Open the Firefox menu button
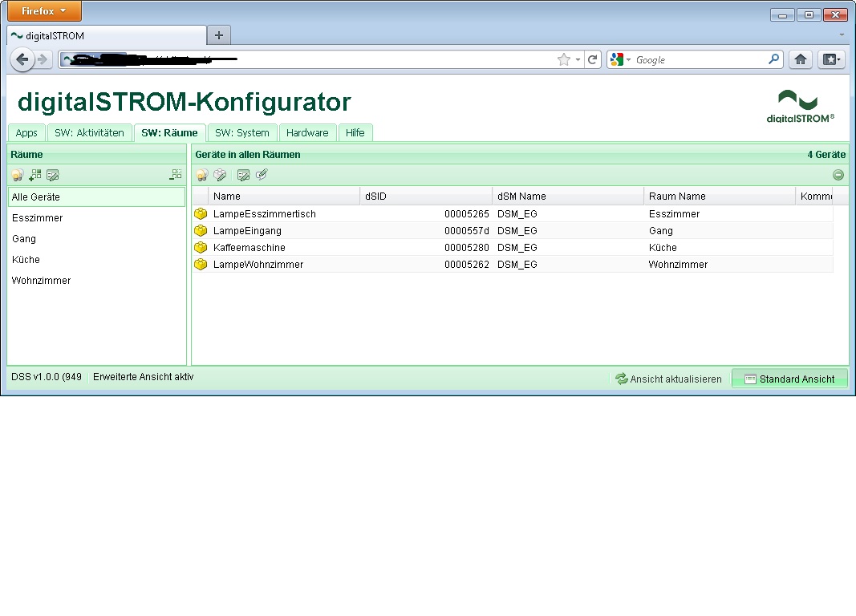This screenshot has height=616, width=856. [x=44, y=11]
